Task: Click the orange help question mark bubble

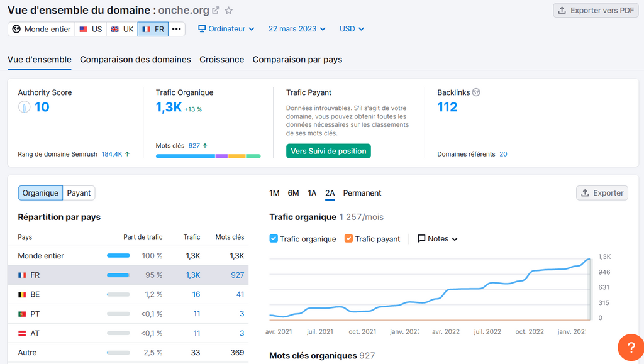Action: [x=631, y=348]
